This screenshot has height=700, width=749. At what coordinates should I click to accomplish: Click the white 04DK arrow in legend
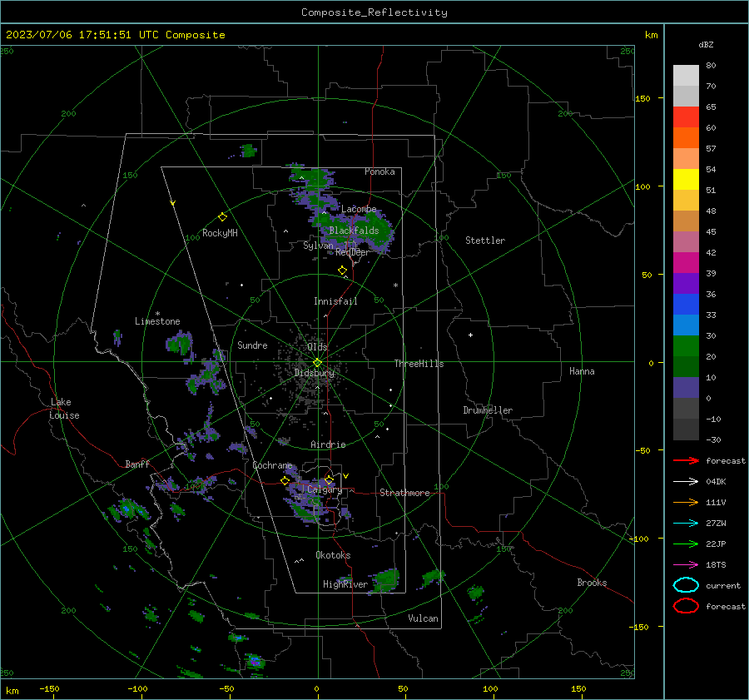686,481
